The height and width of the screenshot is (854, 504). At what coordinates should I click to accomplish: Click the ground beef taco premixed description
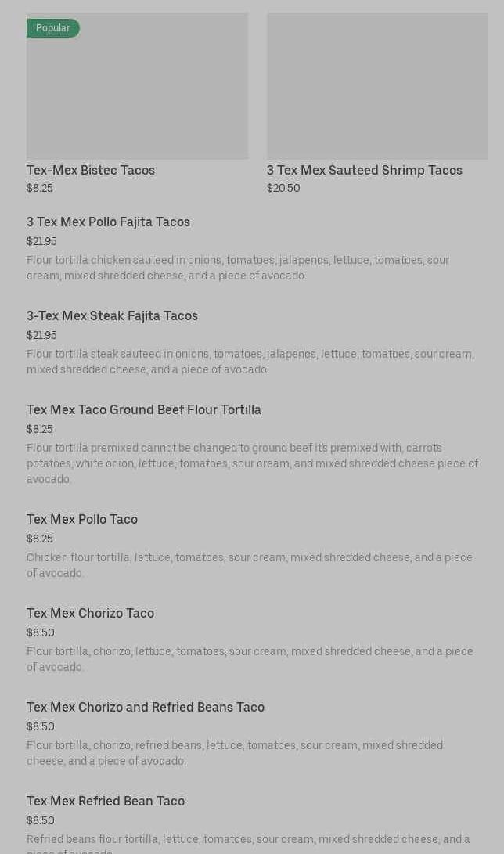point(252,463)
